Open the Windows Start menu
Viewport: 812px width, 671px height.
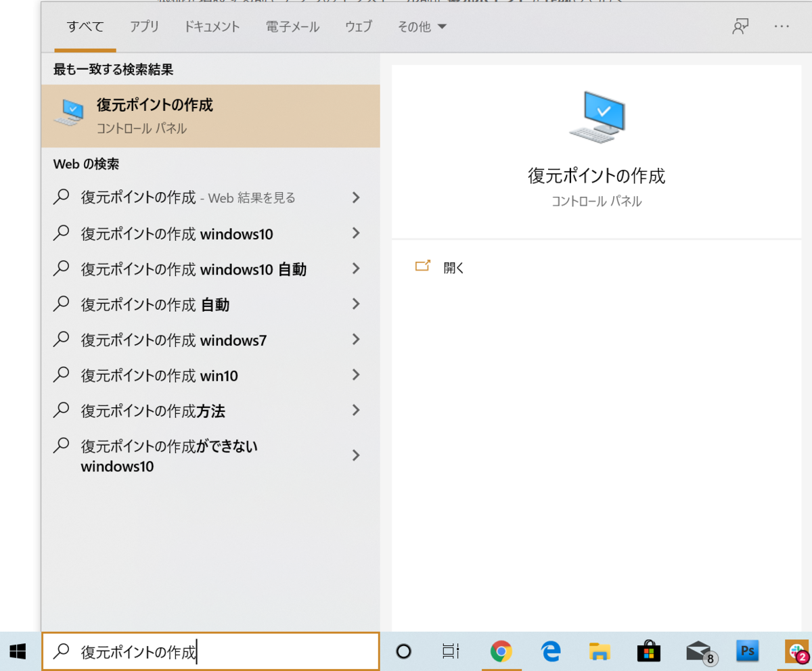pyautogui.click(x=18, y=651)
